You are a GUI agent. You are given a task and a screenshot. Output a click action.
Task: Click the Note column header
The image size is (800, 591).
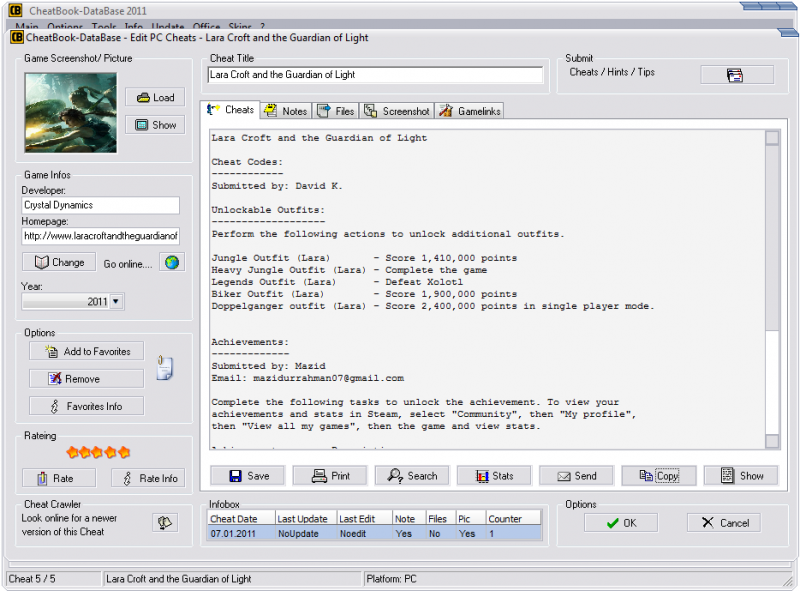tap(409, 519)
